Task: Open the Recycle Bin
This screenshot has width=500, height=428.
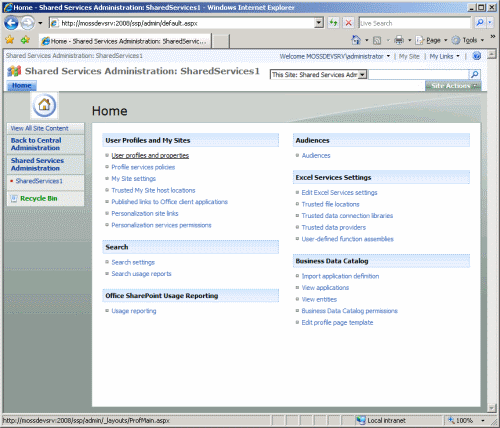Action: [x=39, y=199]
